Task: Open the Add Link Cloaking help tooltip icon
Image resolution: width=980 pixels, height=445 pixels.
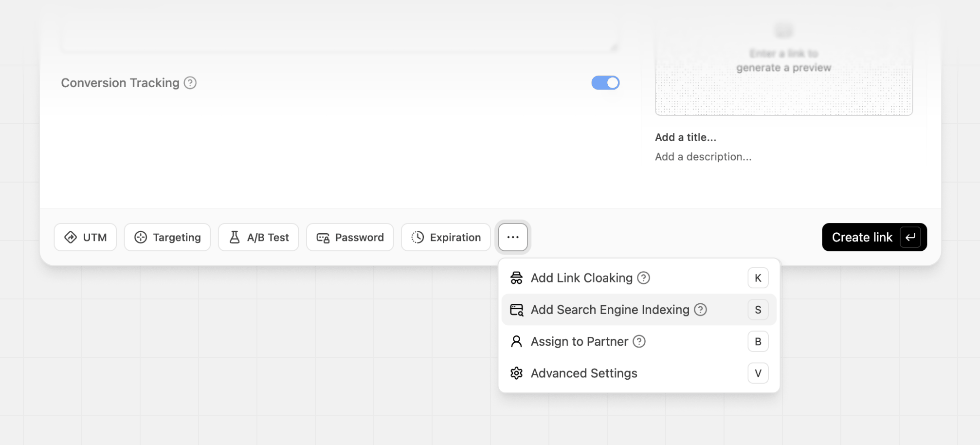Action: point(643,278)
